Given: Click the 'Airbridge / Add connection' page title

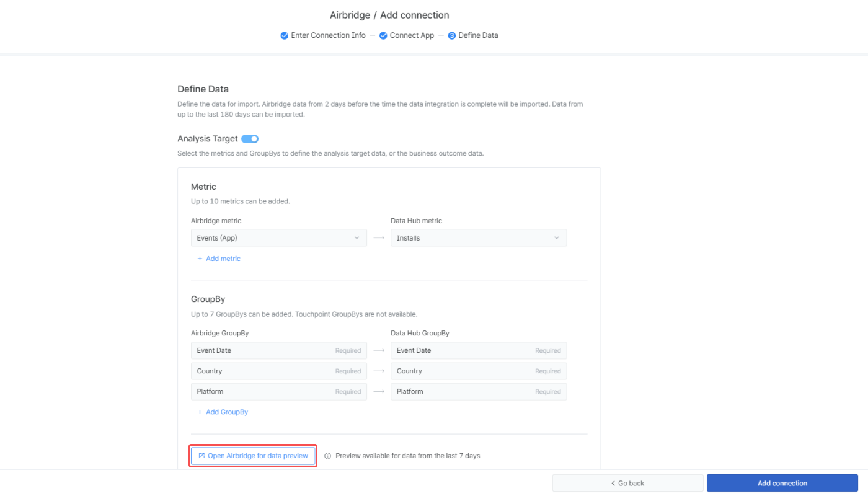Looking at the screenshot, I should coord(389,15).
